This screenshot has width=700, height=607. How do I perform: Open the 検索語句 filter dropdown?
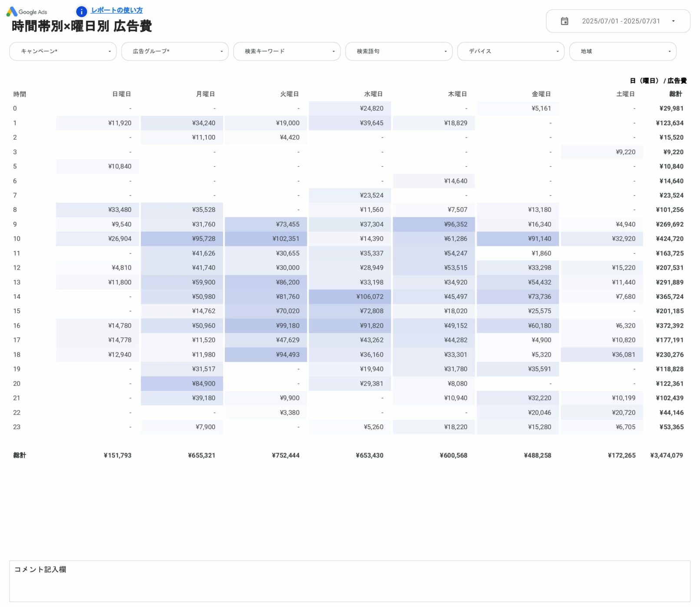point(399,51)
